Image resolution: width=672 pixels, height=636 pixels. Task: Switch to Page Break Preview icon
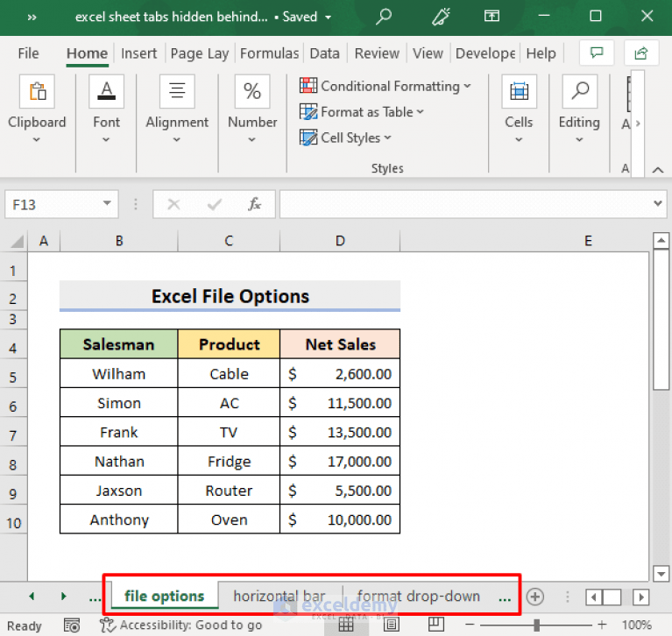435,624
